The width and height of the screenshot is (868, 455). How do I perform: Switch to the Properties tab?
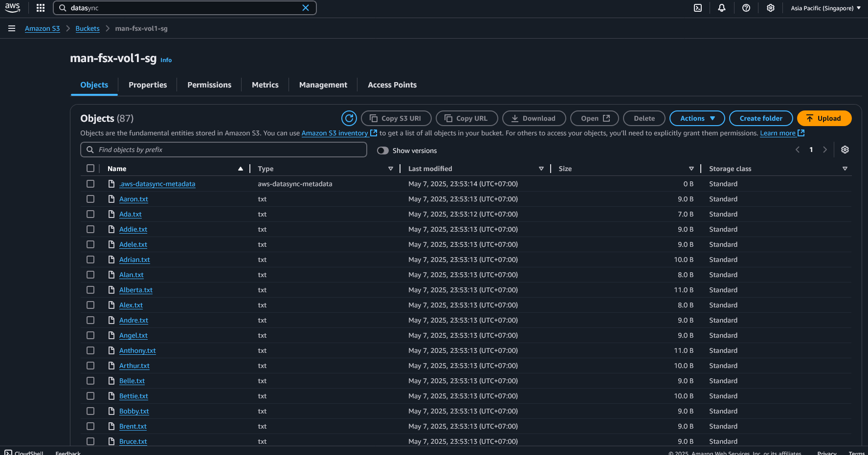pyautogui.click(x=148, y=85)
